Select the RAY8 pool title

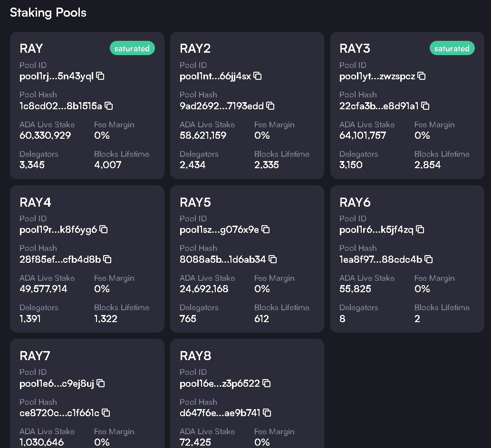[195, 356]
